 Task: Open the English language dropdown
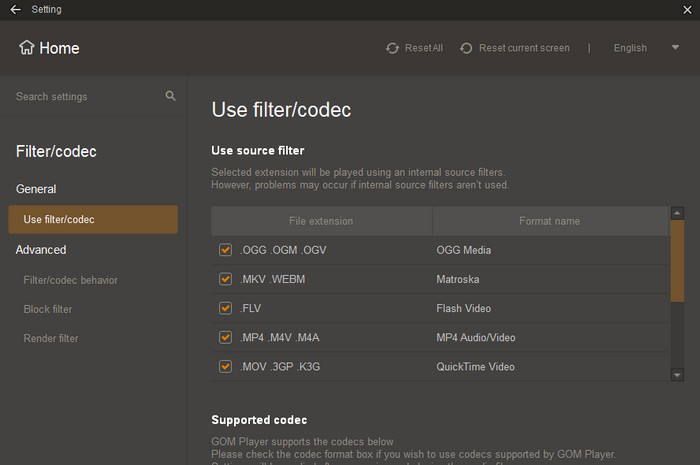click(x=630, y=48)
